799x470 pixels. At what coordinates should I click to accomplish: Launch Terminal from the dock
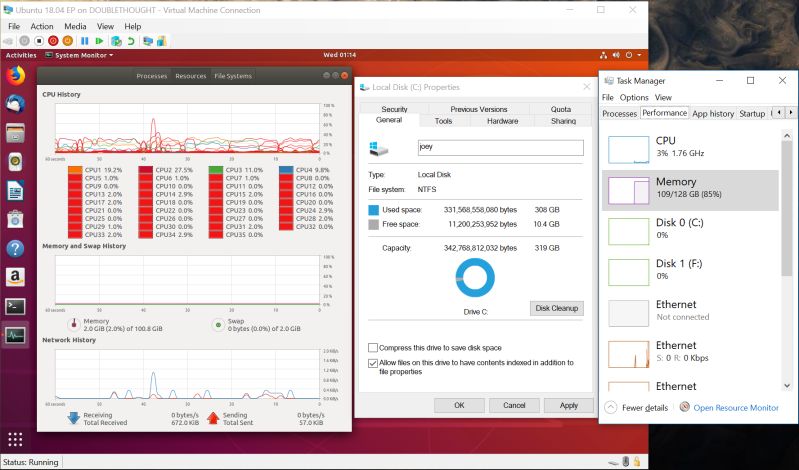coord(15,306)
